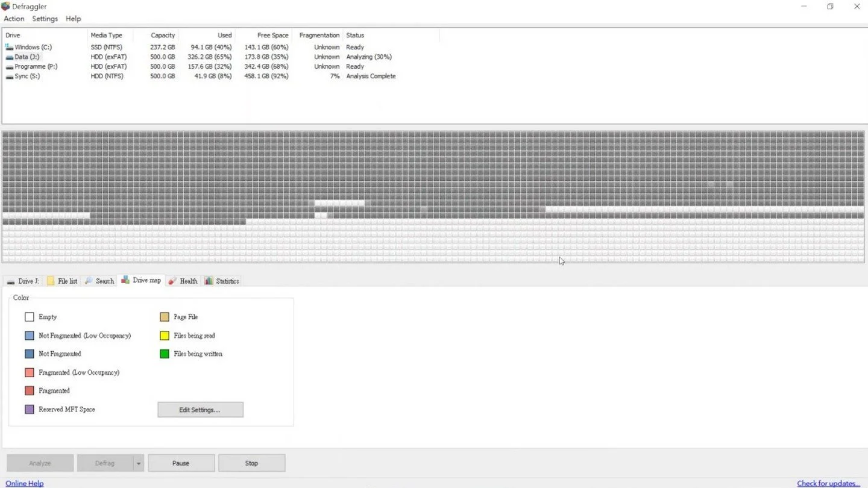The height and width of the screenshot is (488, 868).
Task: Open the Action menu
Action: coord(14,19)
